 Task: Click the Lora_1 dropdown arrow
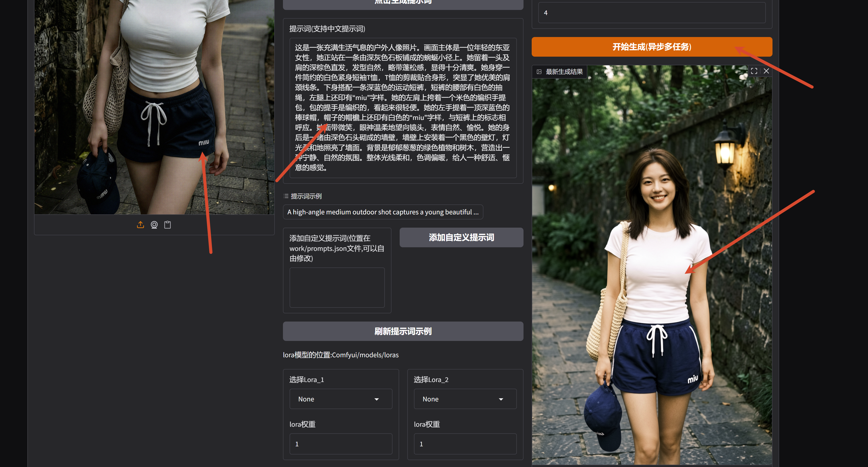[x=376, y=399]
